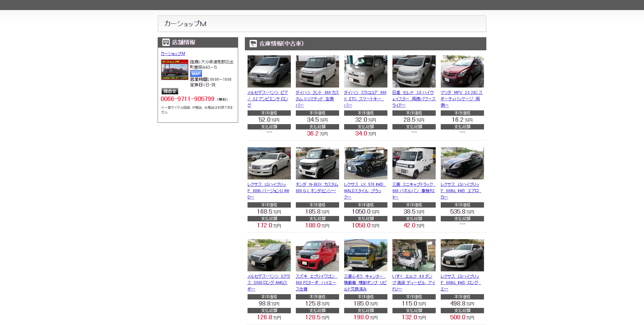Click the 198.0万円 total for Canter
This screenshot has height=325, width=644.
point(366,317)
